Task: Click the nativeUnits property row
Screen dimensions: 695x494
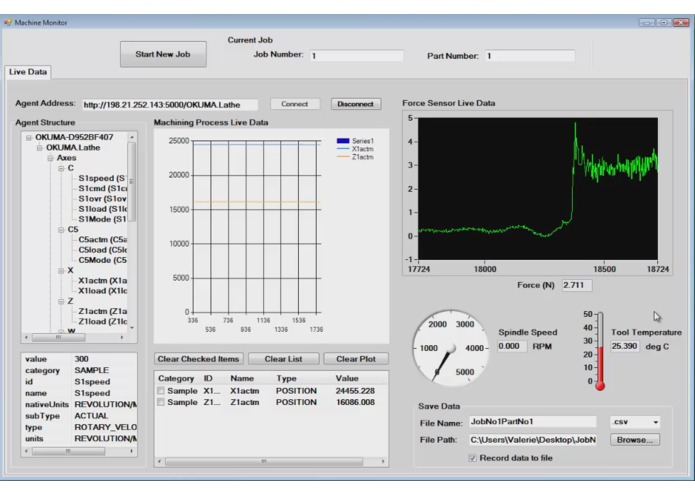Action: click(80, 405)
